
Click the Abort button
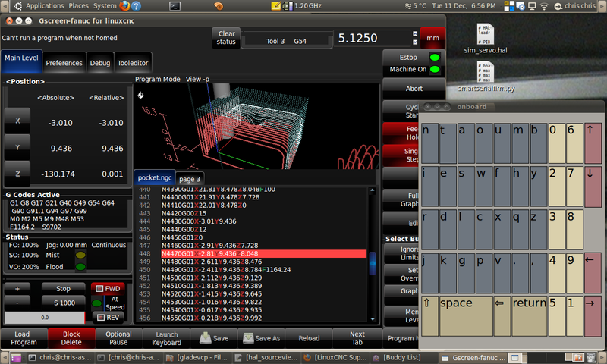point(414,89)
